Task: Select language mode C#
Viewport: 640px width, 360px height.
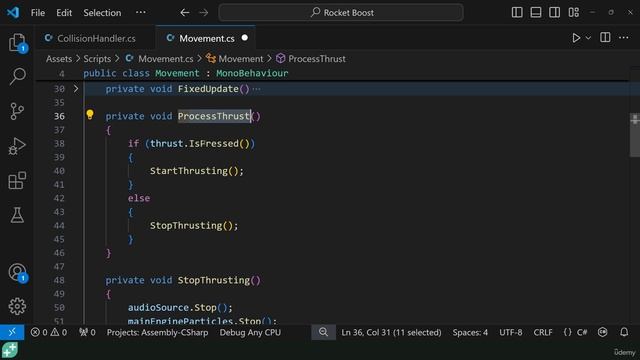Action: coord(582,332)
